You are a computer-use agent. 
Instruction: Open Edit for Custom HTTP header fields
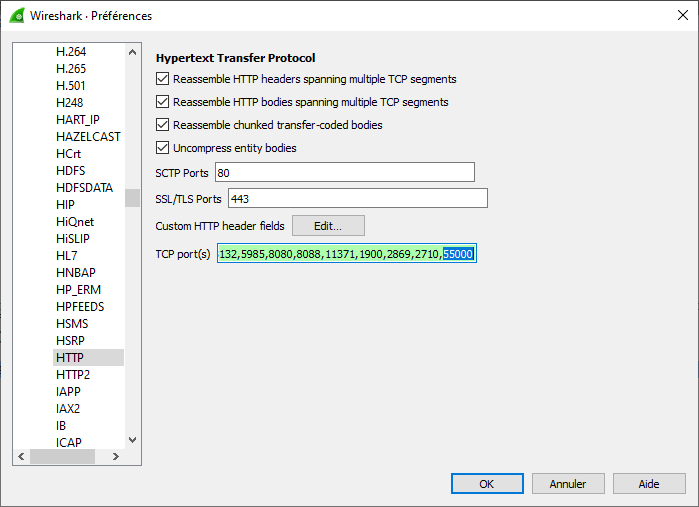coord(328,226)
